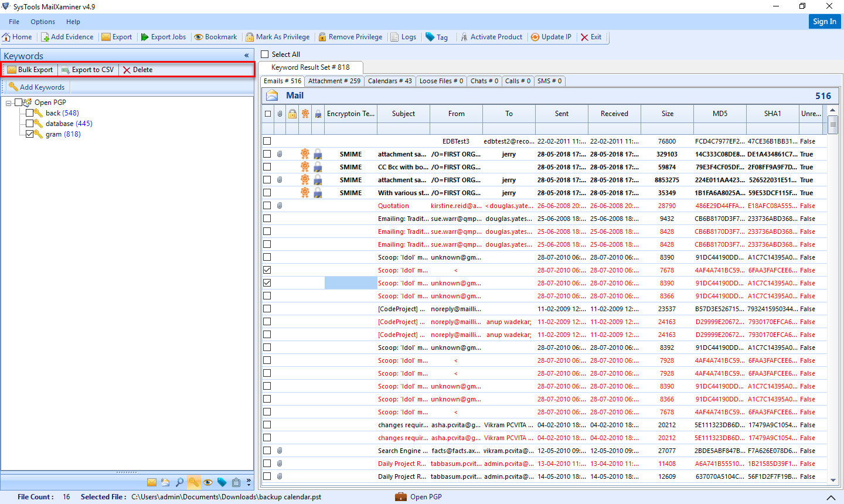Click the orange certificate column header icon
The height and width of the screenshot is (504, 844).
point(305,114)
